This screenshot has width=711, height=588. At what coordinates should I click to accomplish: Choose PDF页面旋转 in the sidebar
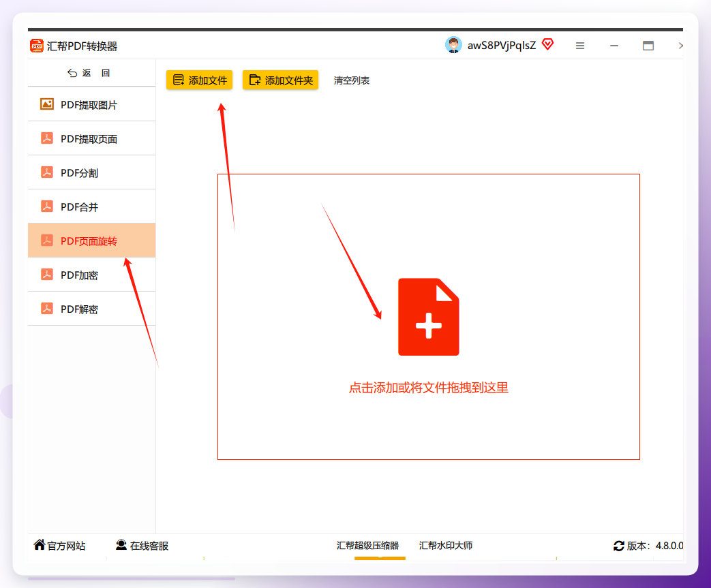tap(91, 241)
